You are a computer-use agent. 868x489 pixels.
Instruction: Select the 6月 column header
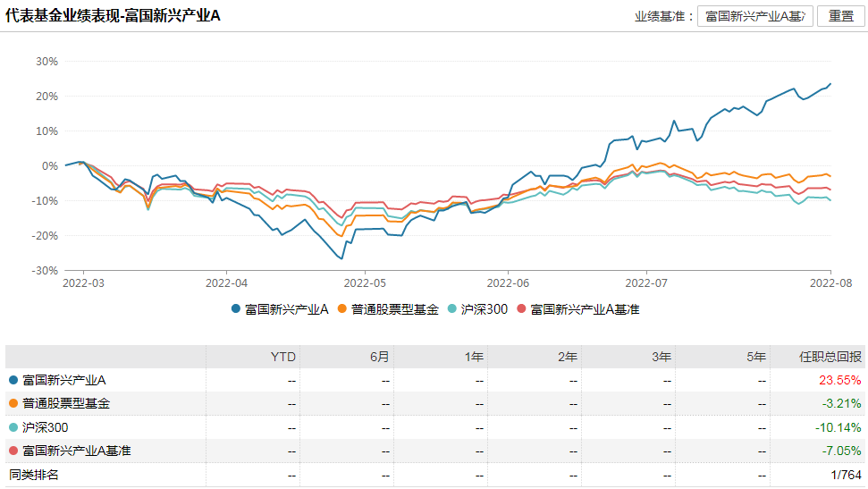point(380,357)
